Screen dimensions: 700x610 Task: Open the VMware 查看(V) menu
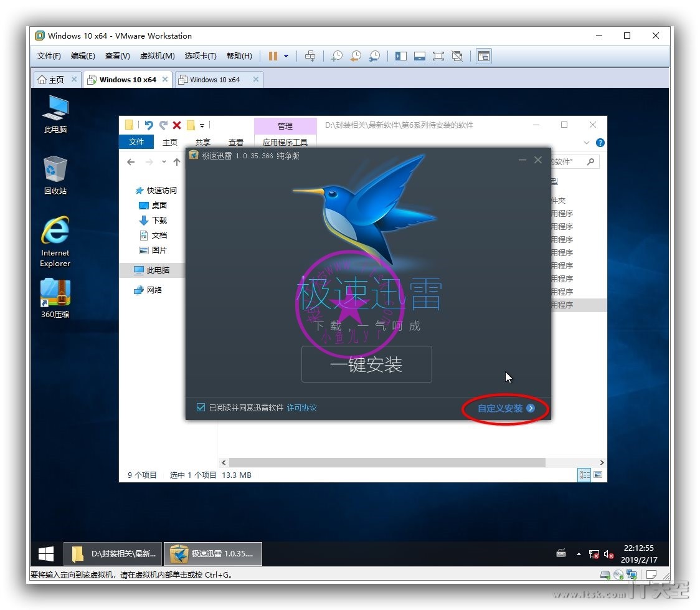(118, 56)
